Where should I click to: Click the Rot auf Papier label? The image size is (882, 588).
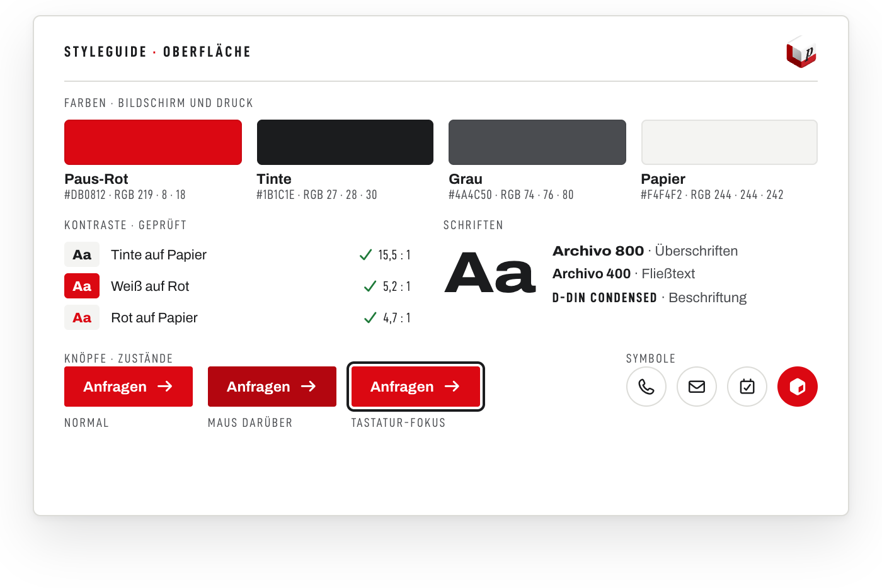(154, 318)
